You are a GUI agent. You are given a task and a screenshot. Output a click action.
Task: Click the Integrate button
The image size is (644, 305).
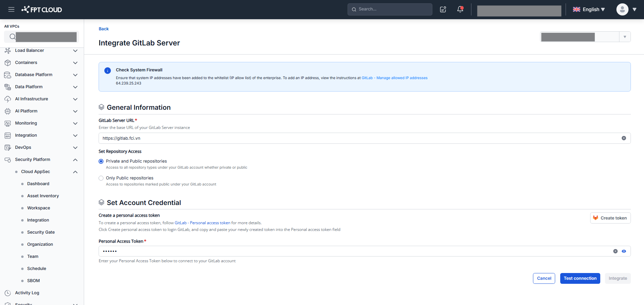618,278
